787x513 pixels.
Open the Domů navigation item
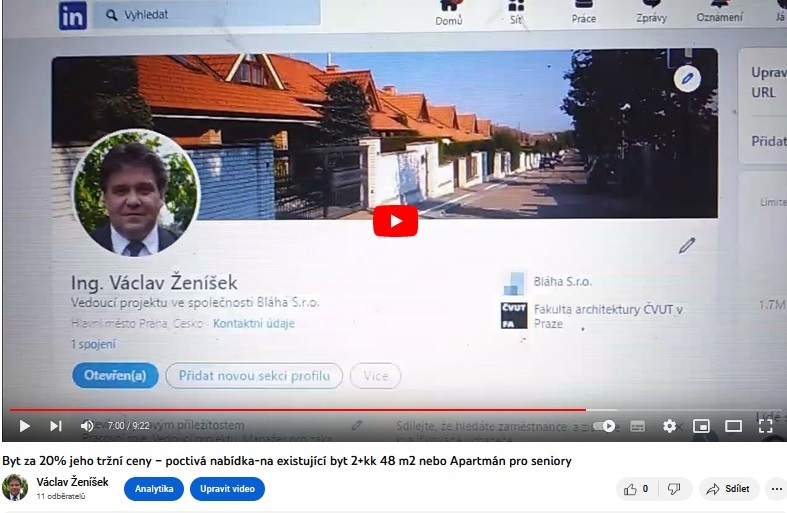(x=449, y=14)
